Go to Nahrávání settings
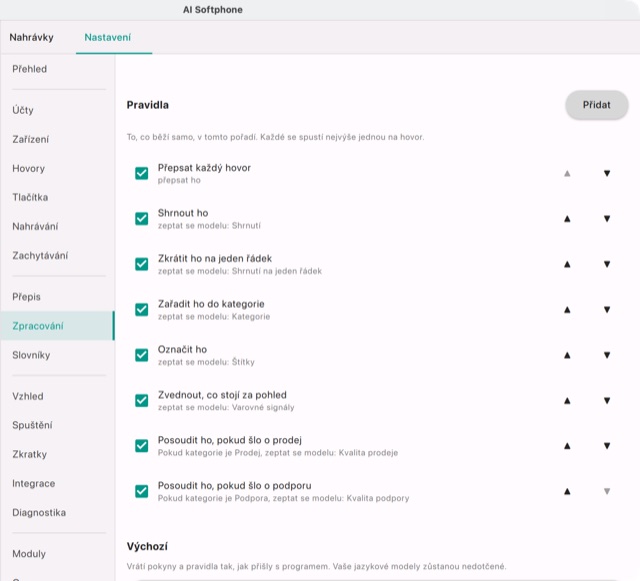Viewport: 640px width, 581px height. (58, 227)
